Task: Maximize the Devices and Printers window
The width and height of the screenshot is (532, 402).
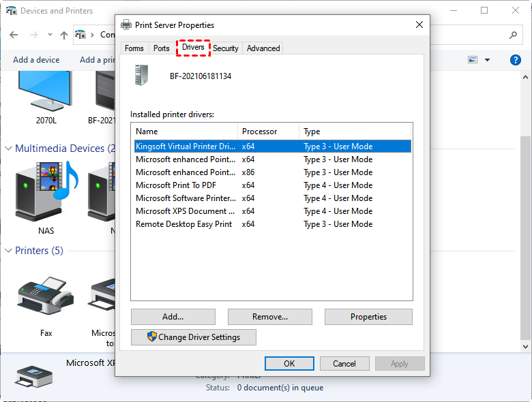Action: coord(484,10)
